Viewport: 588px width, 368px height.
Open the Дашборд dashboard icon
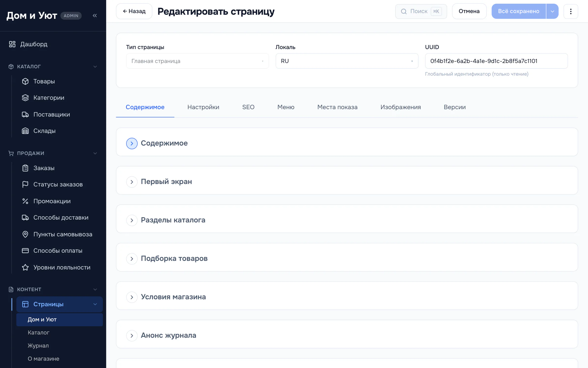click(x=12, y=44)
